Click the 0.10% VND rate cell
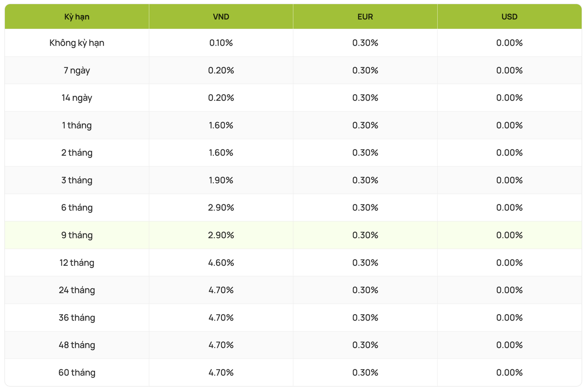Image resolution: width=588 pixels, height=390 pixels. [221, 43]
